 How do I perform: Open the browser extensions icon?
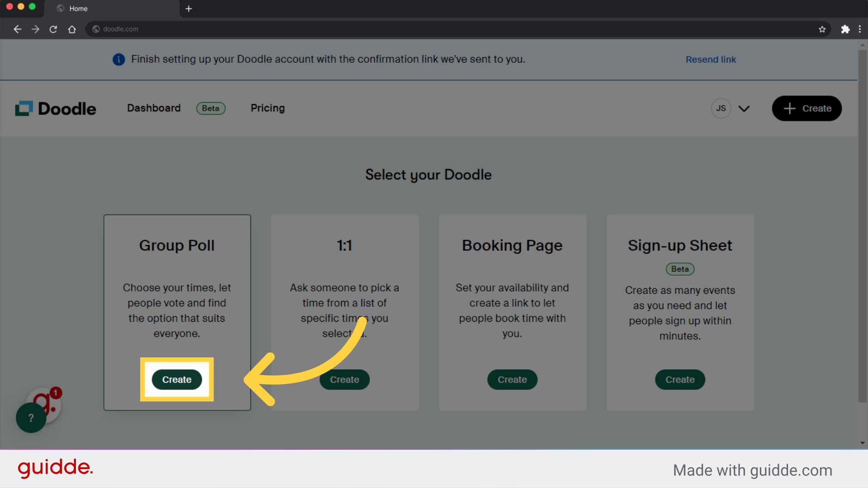coord(846,29)
